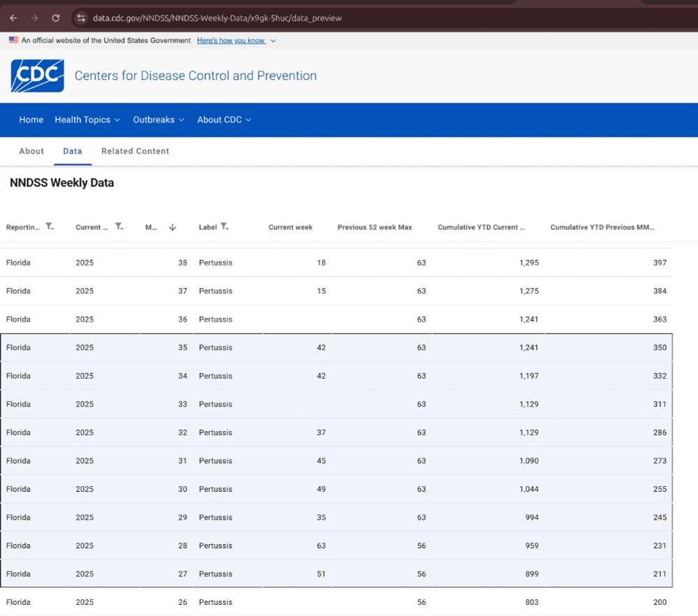Open filter icon on Current year column
The image size is (698, 616).
[x=119, y=227]
